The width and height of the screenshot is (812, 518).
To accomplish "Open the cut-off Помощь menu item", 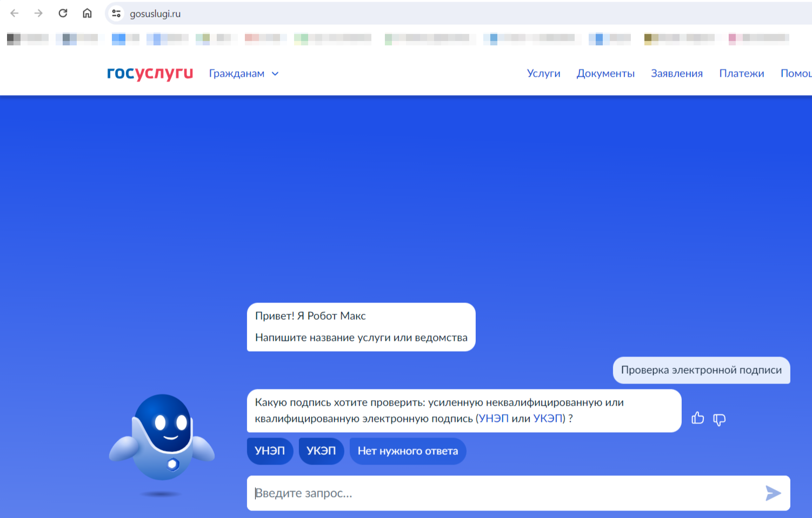I will point(796,73).
